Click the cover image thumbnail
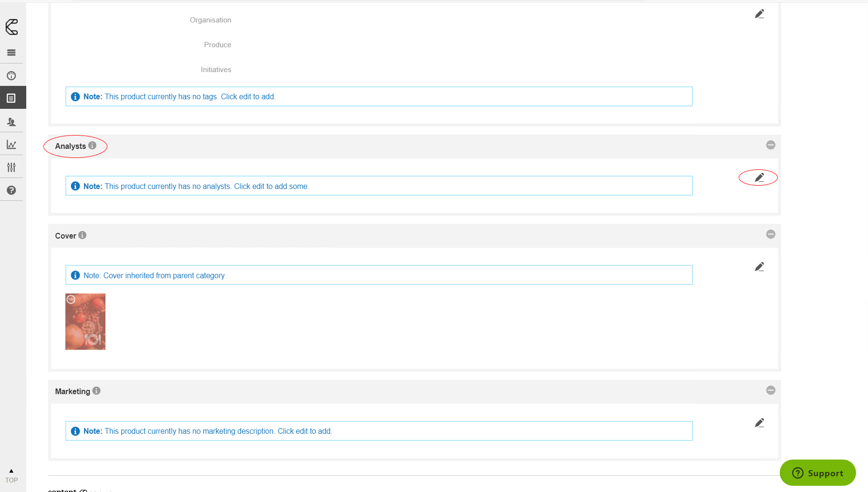 point(85,322)
